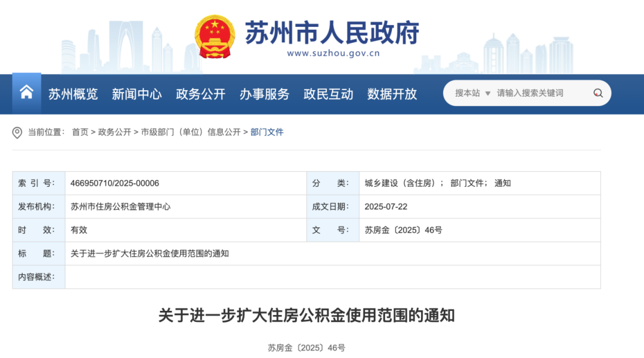Click the www.suzhou.gov.cn address text
This screenshot has width=644, height=358.
pos(333,53)
